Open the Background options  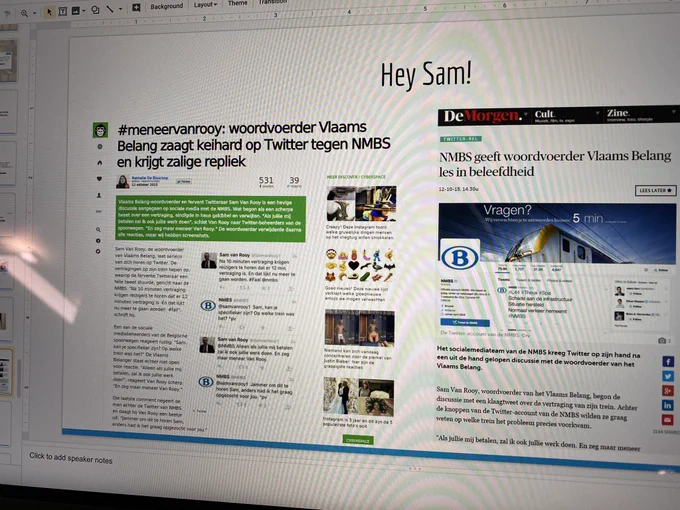167,6
